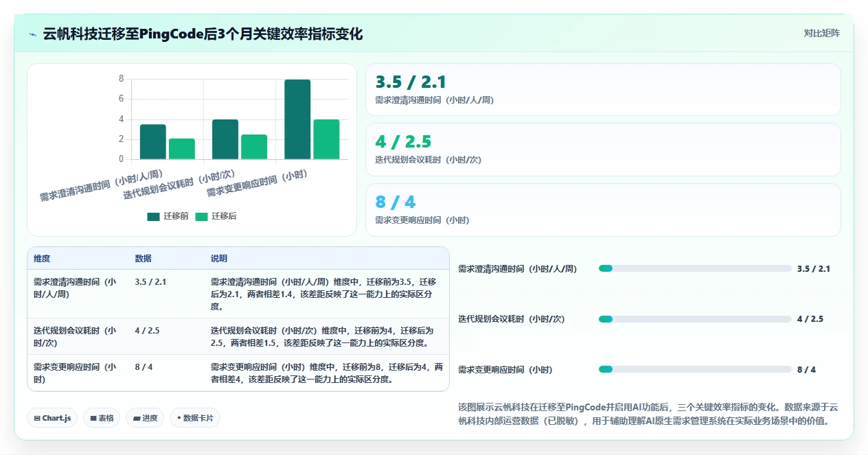Click the progress label 迭代规划会议耗时
Image resolution: width=868 pixels, height=455 pixels.
(x=511, y=319)
